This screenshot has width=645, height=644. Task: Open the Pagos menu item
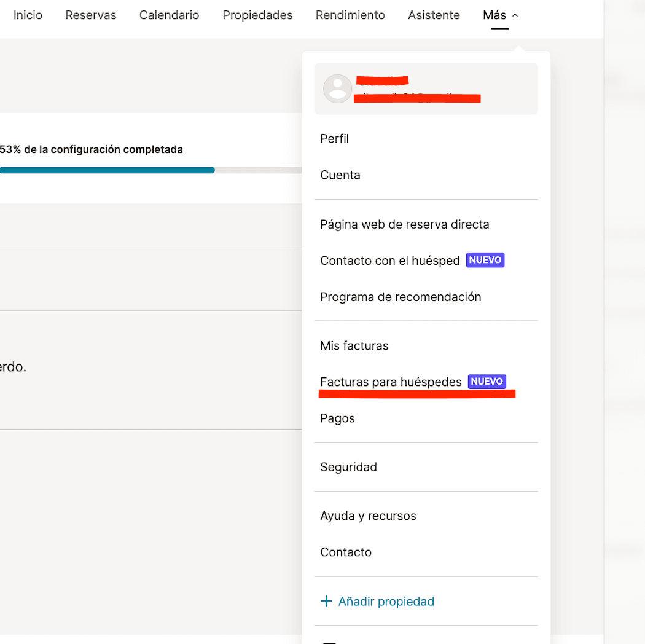(338, 418)
